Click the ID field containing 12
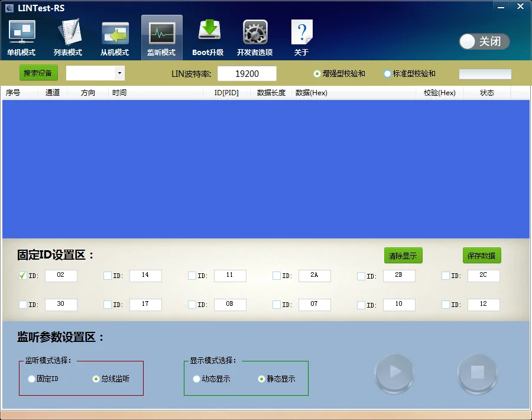Image resolution: width=532 pixels, height=420 pixels. click(x=484, y=305)
